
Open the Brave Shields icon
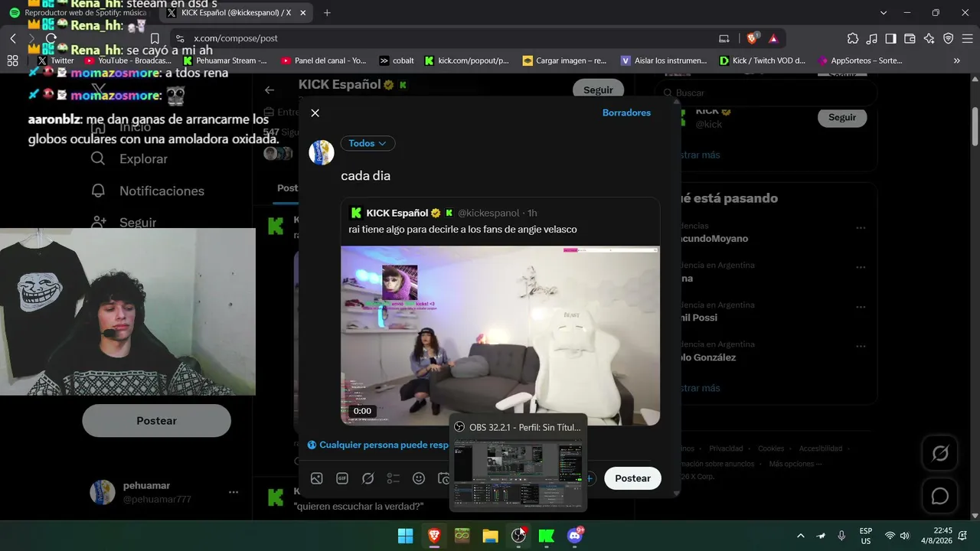pos(753,38)
